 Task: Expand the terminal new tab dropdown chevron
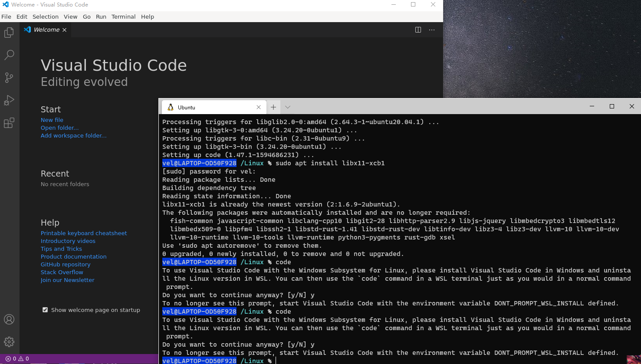pyautogui.click(x=288, y=107)
